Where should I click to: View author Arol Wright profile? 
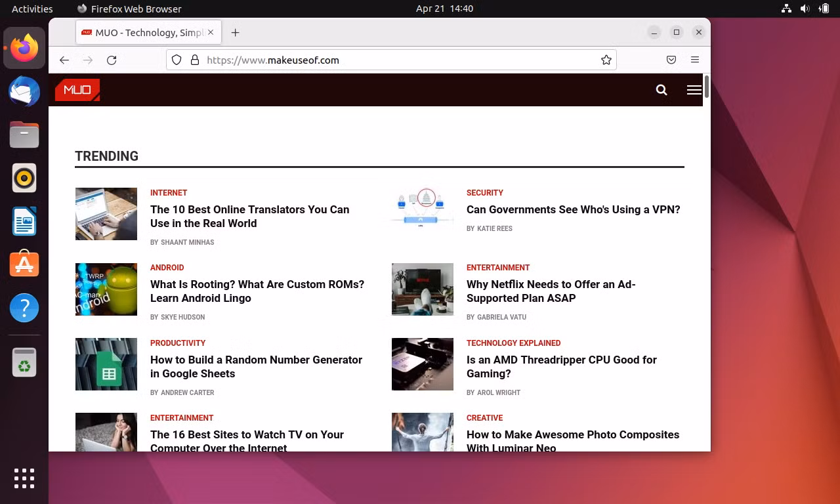499,392
